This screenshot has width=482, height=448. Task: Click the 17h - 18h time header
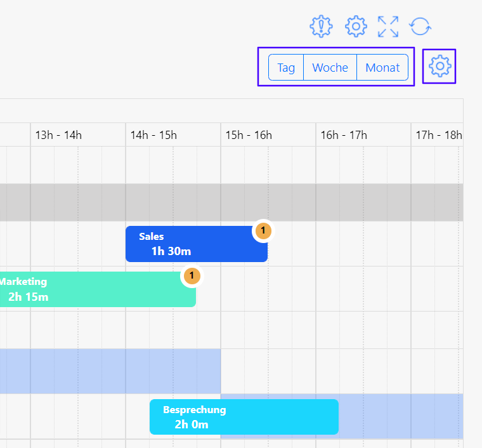(438, 135)
